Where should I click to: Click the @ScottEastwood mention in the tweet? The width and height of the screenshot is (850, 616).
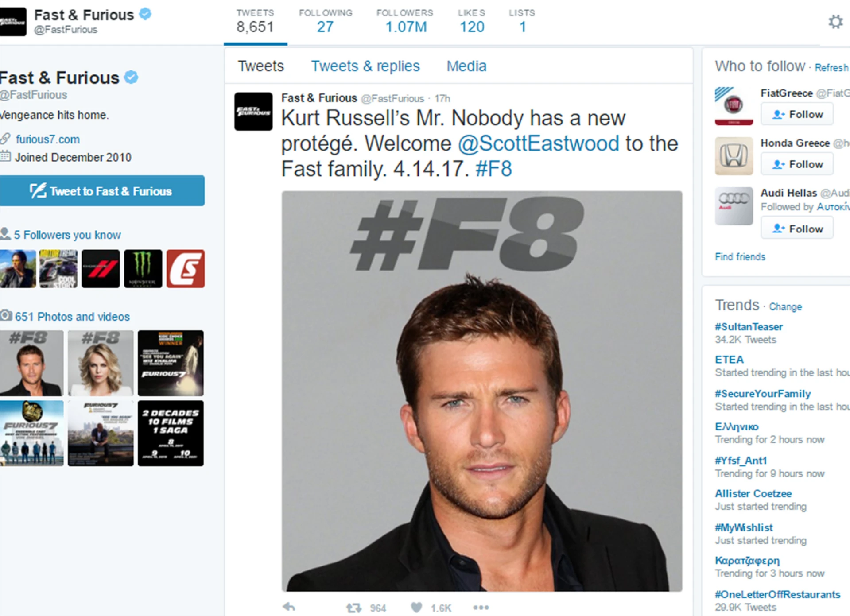(x=538, y=143)
